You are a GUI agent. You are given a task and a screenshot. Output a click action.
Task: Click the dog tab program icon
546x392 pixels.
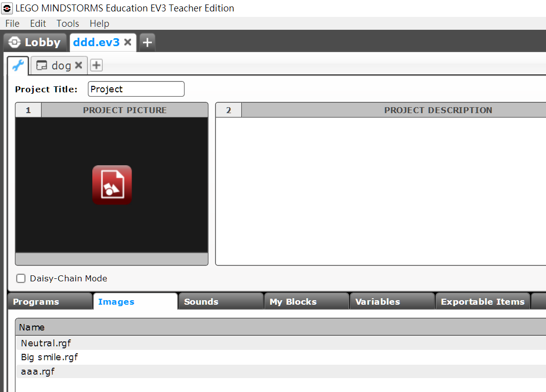[x=42, y=65]
